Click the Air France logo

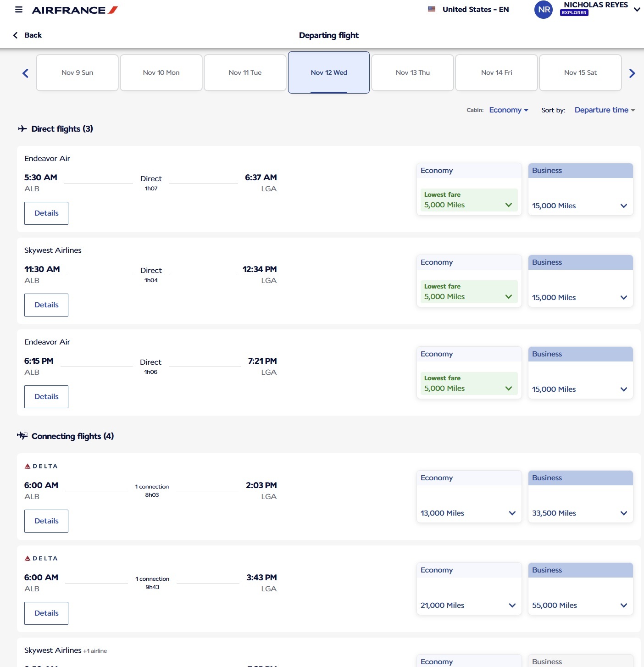point(75,10)
